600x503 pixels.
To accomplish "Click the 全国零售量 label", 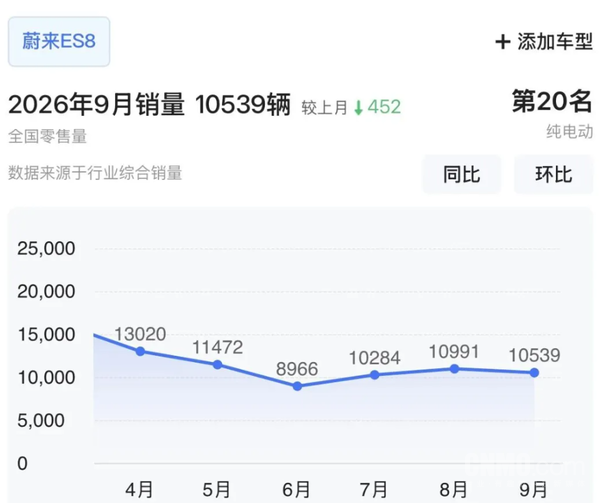I will tap(48, 136).
